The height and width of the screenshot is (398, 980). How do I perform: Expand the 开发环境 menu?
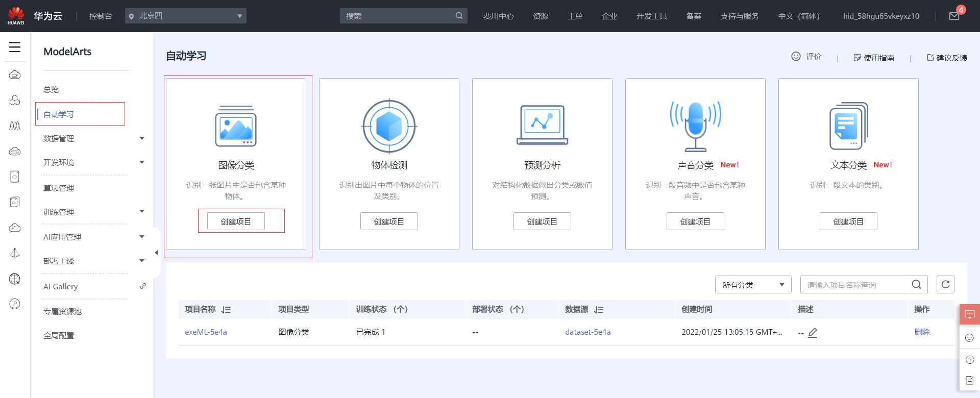142,162
